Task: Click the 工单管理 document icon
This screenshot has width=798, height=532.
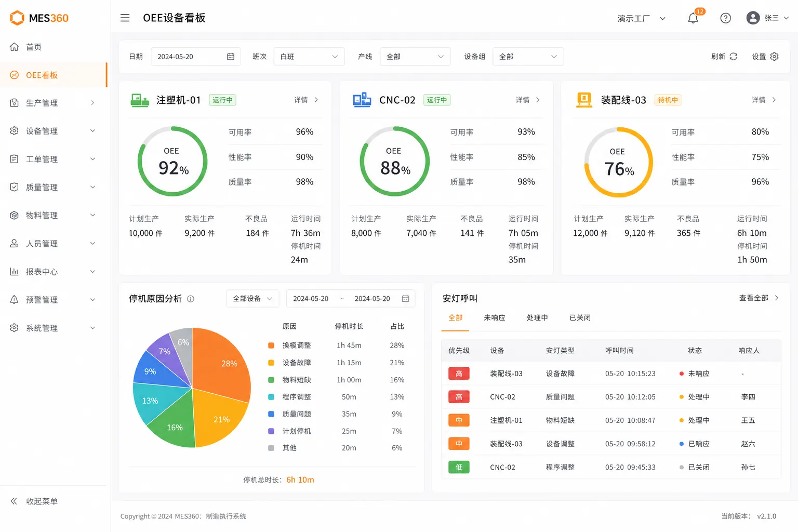Action: click(15, 159)
